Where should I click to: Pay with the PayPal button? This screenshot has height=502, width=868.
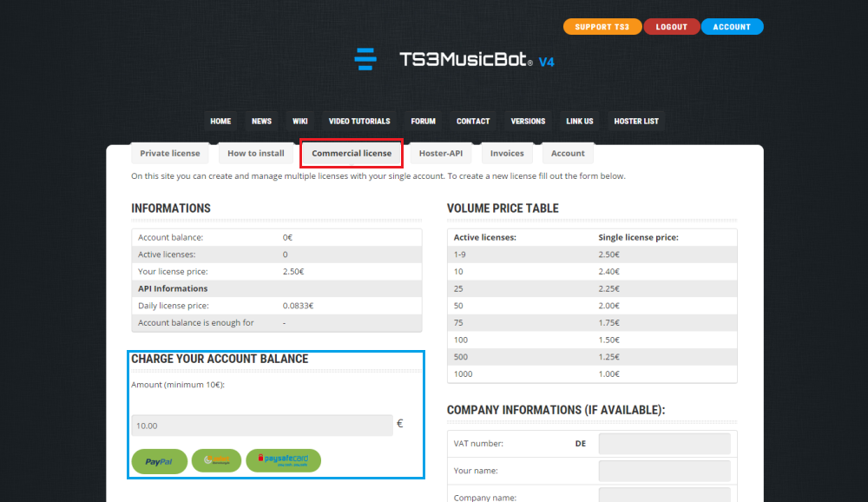160,461
